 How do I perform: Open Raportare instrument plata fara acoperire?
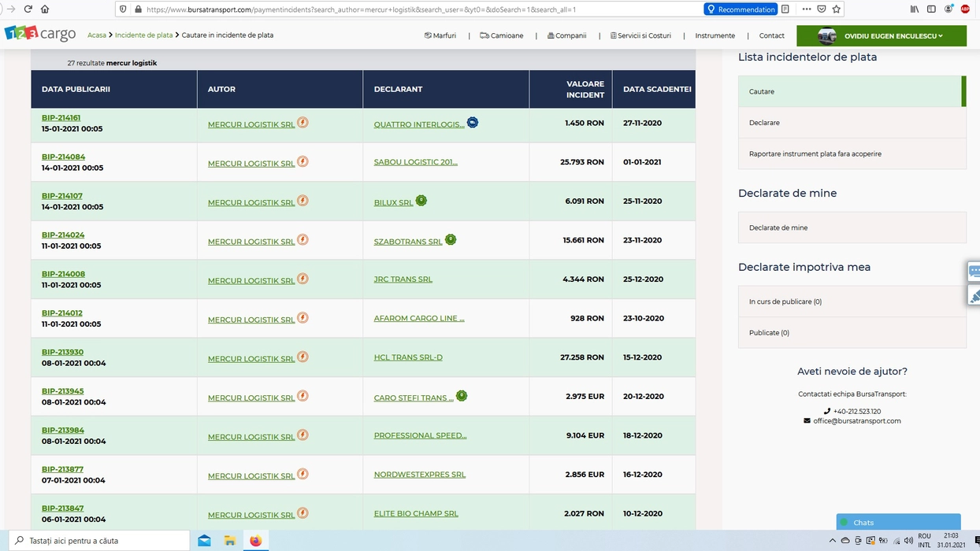852,153
